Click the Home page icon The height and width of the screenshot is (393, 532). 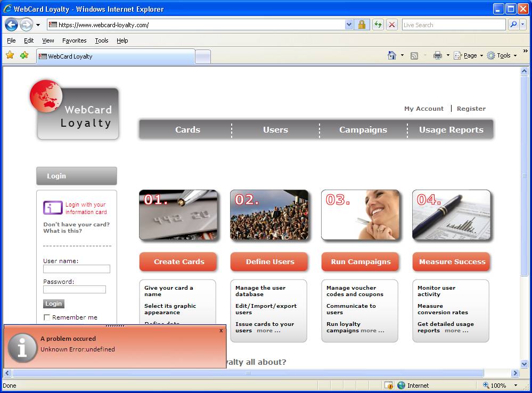coord(392,55)
